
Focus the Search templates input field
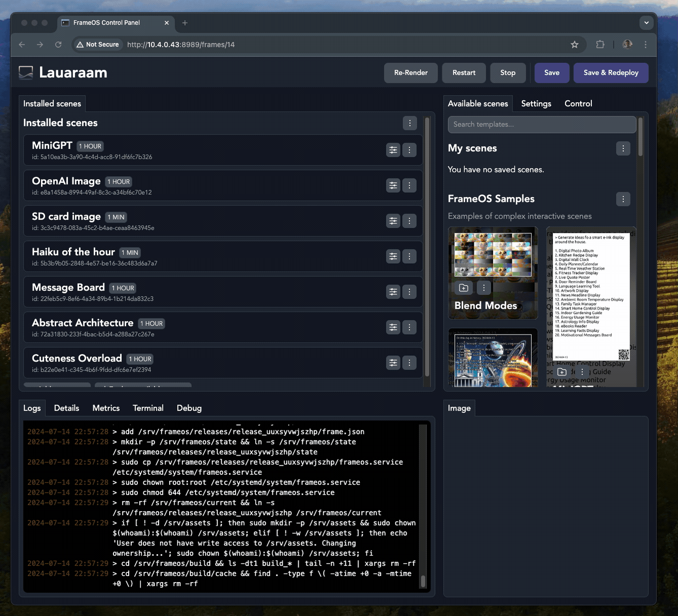(542, 125)
